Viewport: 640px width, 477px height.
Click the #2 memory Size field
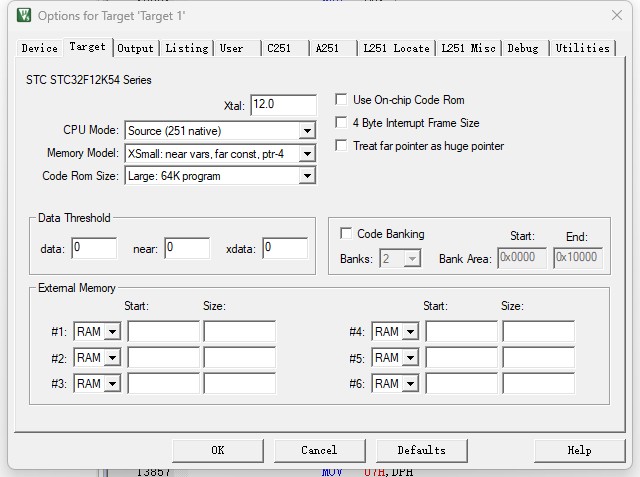click(240, 357)
